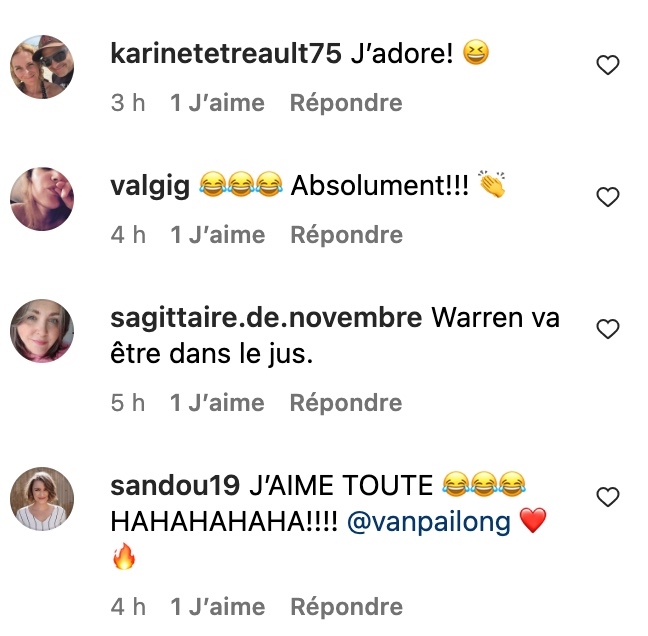Open valgig's profile avatar
The height and width of the screenshot is (636, 648).
click(x=42, y=199)
